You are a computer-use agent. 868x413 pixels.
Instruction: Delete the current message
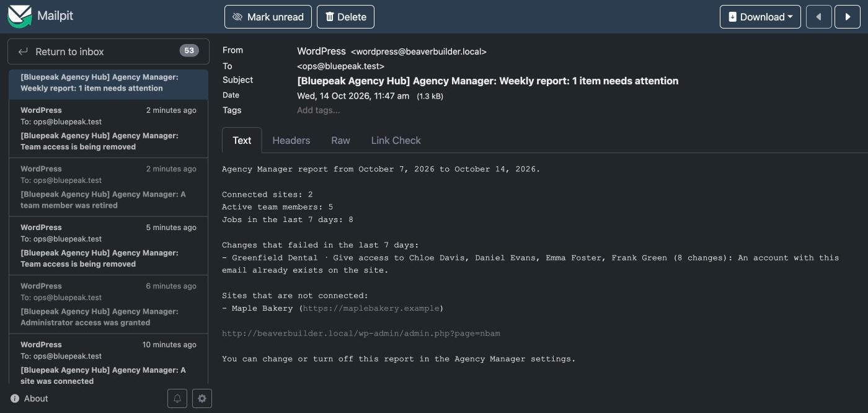(x=345, y=17)
